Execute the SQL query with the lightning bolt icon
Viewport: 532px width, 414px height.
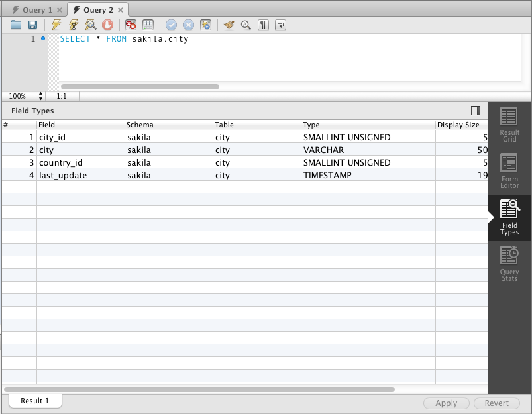pyautogui.click(x=56, y=25)
